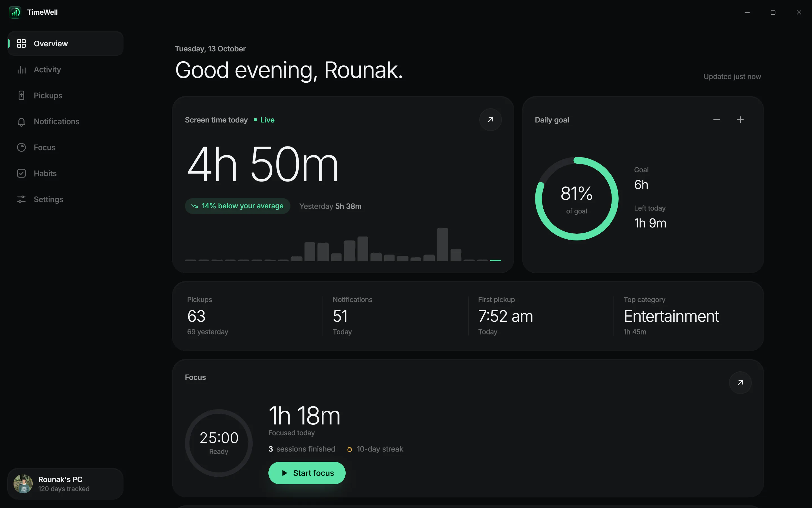Click the Notifications 51 stat
812x508 pixels.
point(340,316)
